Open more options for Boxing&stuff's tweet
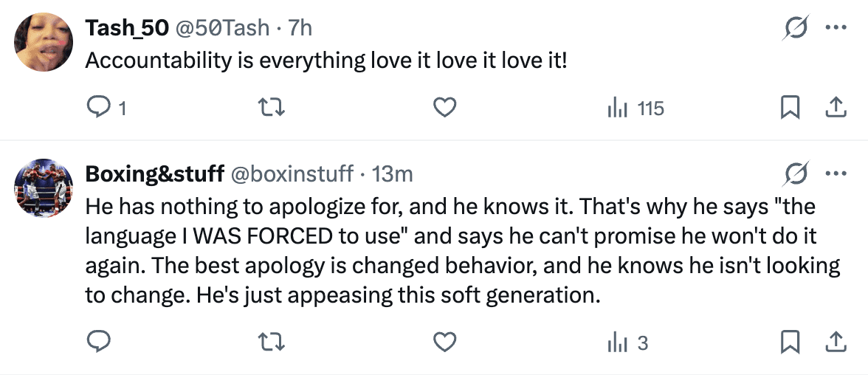 (835, 174)
